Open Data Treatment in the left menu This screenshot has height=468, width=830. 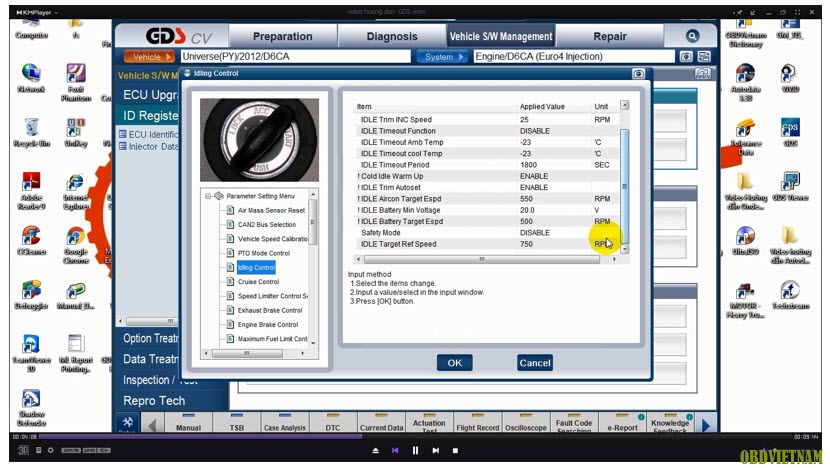[151, 359]
